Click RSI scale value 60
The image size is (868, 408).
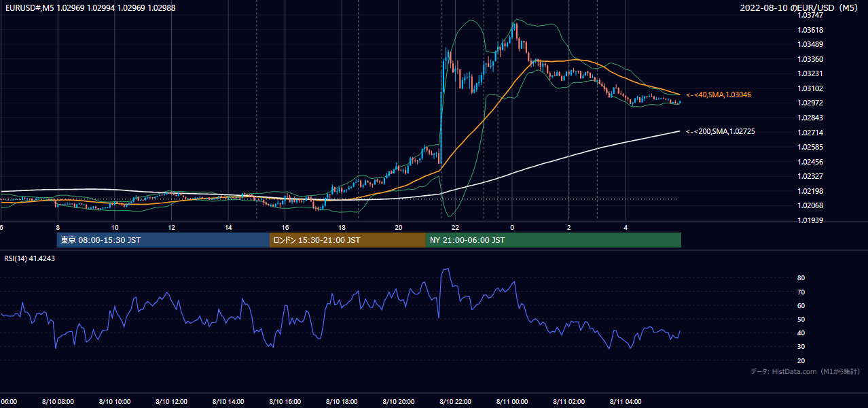pyautogui.click(x=801, y=306)
